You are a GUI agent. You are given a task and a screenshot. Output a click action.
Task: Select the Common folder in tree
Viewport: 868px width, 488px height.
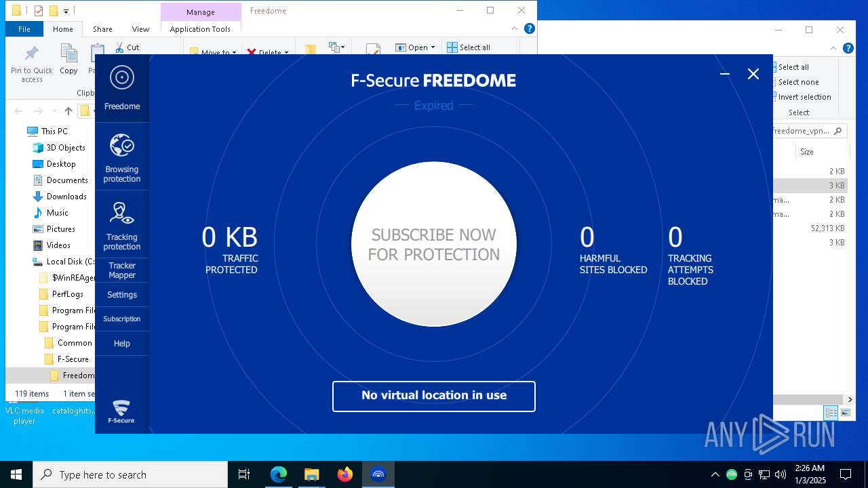pyautogui.click(x=75, y=343)
